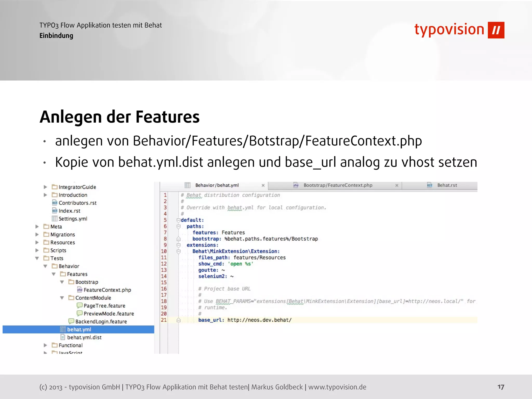Click the PreviewMode.feature file icon

[79, 314]
